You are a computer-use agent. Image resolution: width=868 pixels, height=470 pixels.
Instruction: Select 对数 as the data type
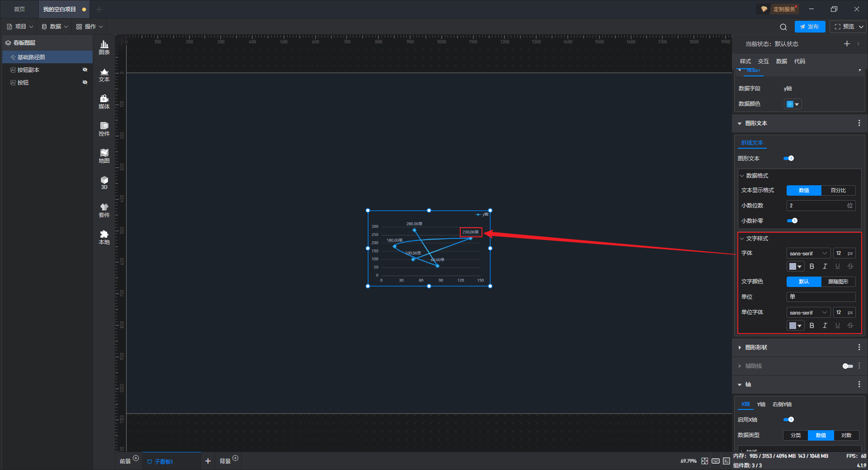[846, 436]
